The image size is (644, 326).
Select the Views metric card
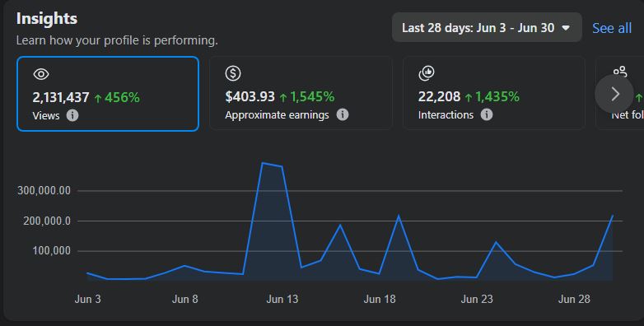(108, 94)
